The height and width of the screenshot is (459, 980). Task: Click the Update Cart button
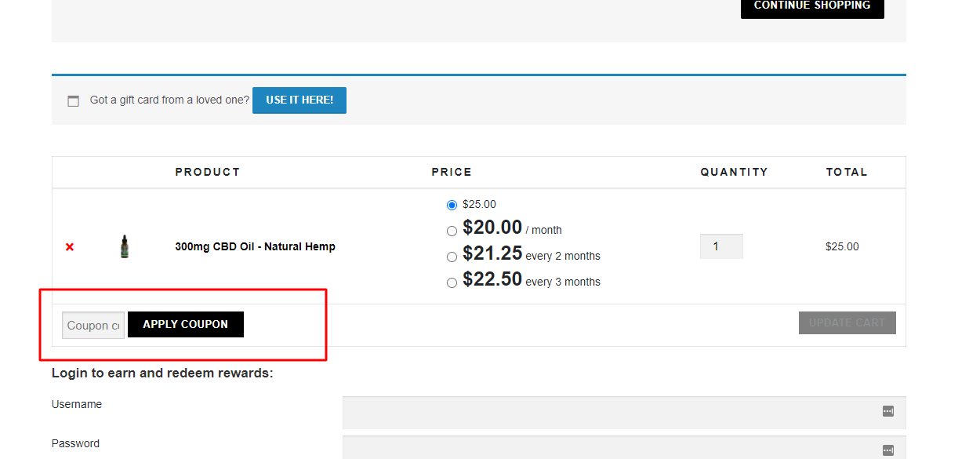(848, 322)
